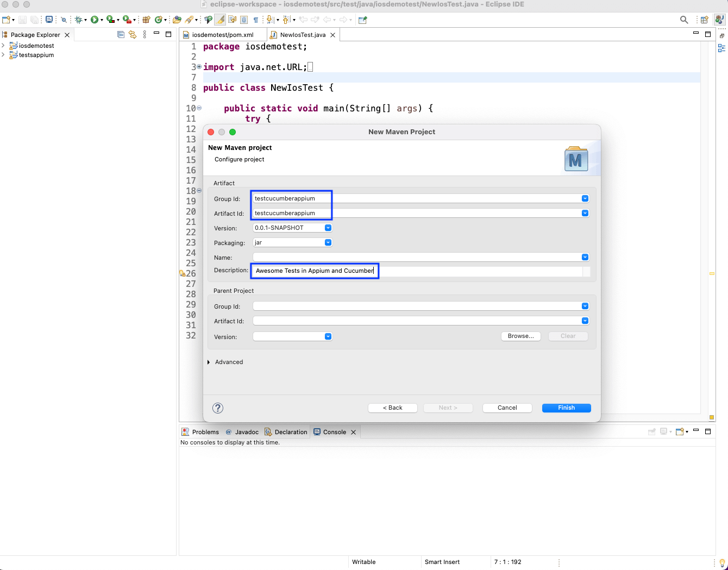Toggle block selection mode in toolbar
Screen dimensions: 728x570
[244, 20]
